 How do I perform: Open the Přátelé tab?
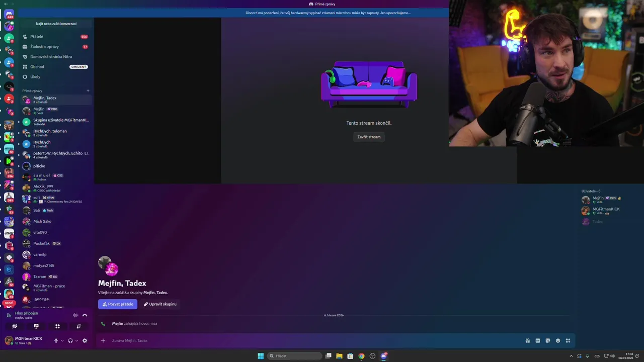[56, 37]
